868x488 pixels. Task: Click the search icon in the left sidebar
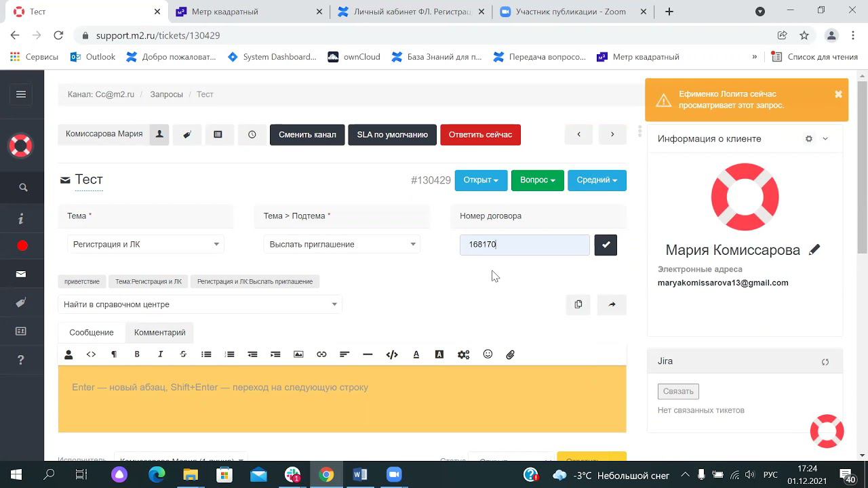23,188
